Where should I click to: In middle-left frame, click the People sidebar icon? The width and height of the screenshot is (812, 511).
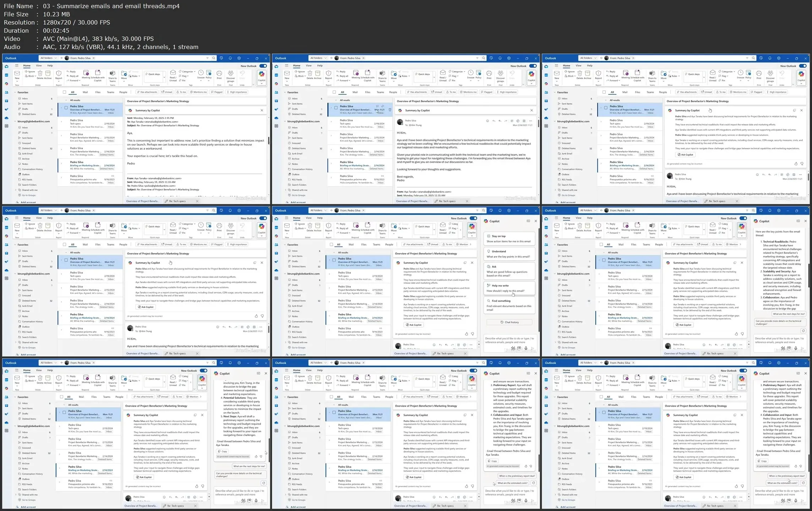click(6, 245)
